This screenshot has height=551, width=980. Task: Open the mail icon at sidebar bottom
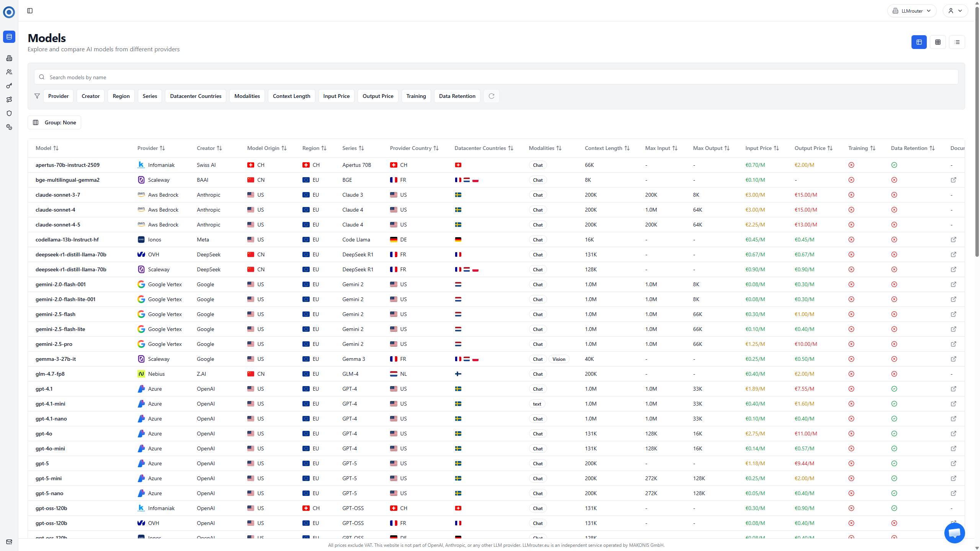pyautogui.click(x=9, y=542)
